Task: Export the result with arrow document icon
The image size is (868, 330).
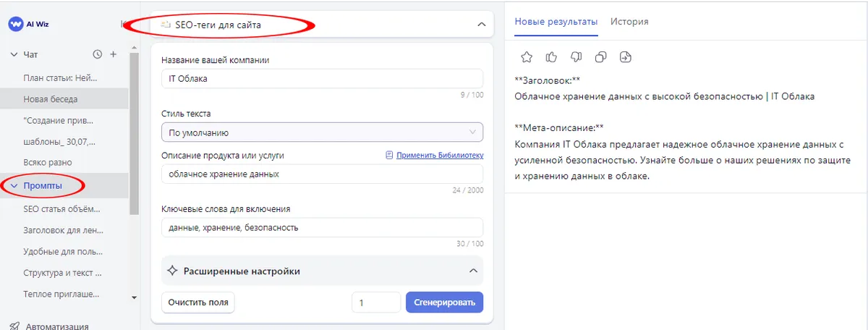Action: (626, 57)
